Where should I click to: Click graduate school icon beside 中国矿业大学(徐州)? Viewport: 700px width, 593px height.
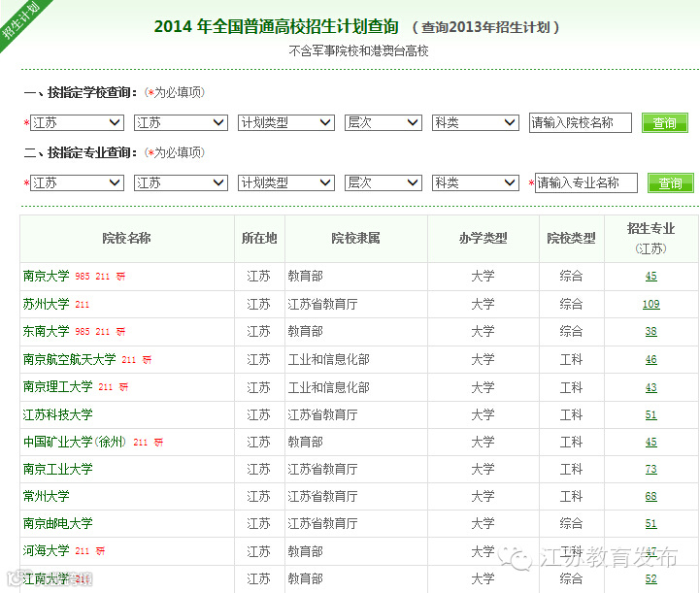pos(159,443)
